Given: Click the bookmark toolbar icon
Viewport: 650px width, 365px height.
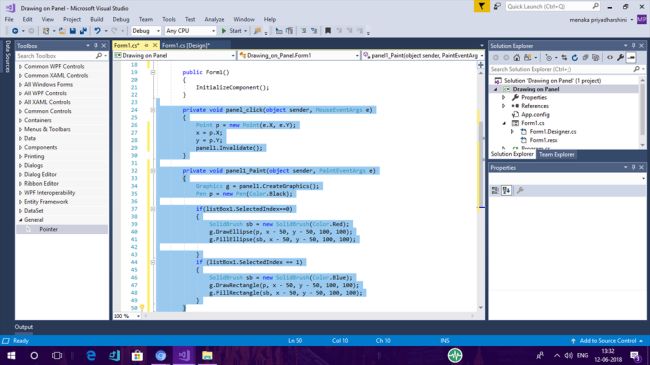Looking at the screenshot, I should [x=327, y=31].
